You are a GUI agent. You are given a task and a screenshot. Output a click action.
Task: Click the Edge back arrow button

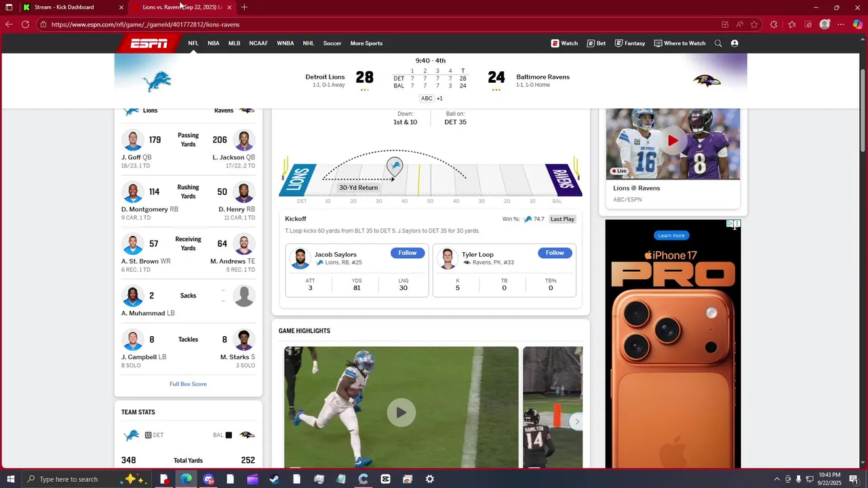point(9,24)
